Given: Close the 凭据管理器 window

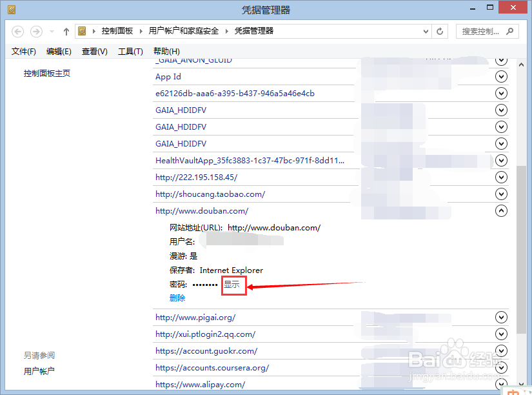Looking at the screenshot, I should pos(513,8).
